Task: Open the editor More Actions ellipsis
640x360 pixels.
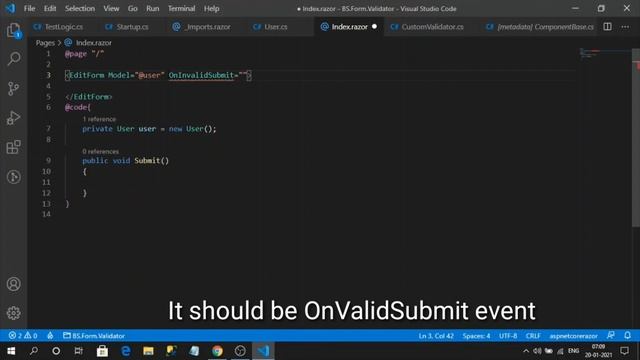Action: [x=625, y=27]
